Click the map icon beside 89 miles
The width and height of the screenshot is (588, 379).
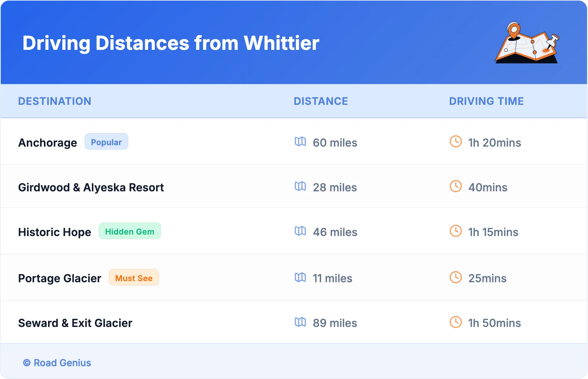pos(300,322)
